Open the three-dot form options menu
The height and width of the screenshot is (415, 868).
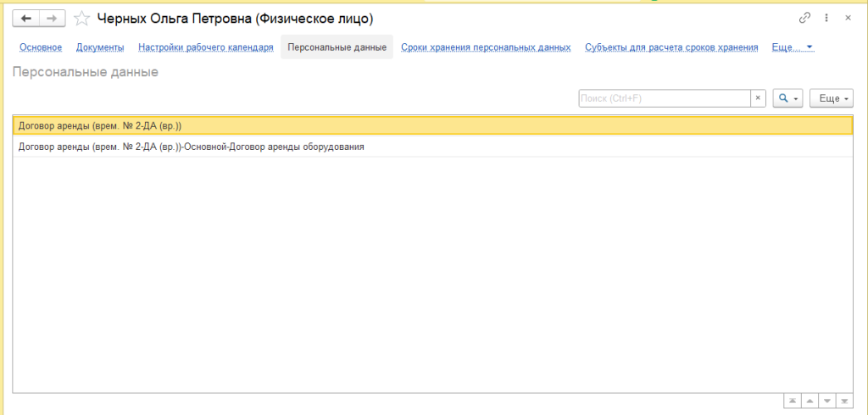pyautogui.click(x=826, y=18)
